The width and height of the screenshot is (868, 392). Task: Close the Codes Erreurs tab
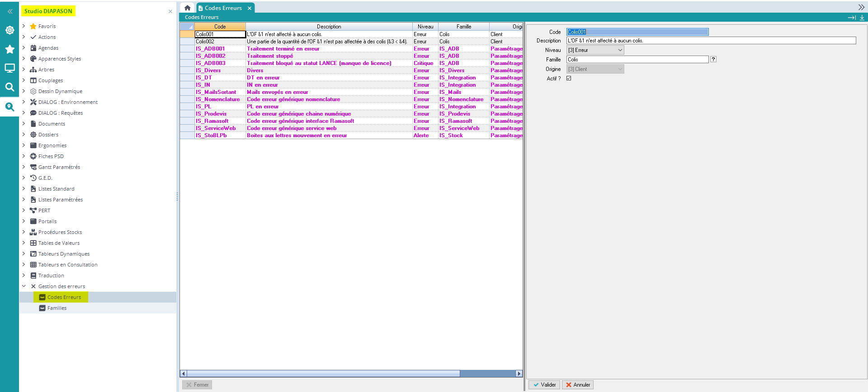click(x=249, y=8)
